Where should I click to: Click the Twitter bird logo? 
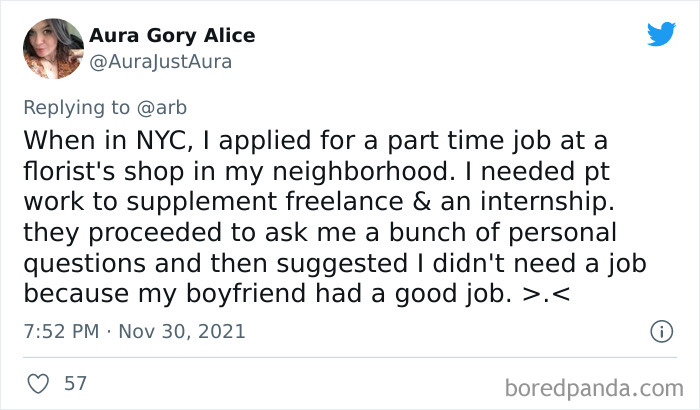point(661,33)
